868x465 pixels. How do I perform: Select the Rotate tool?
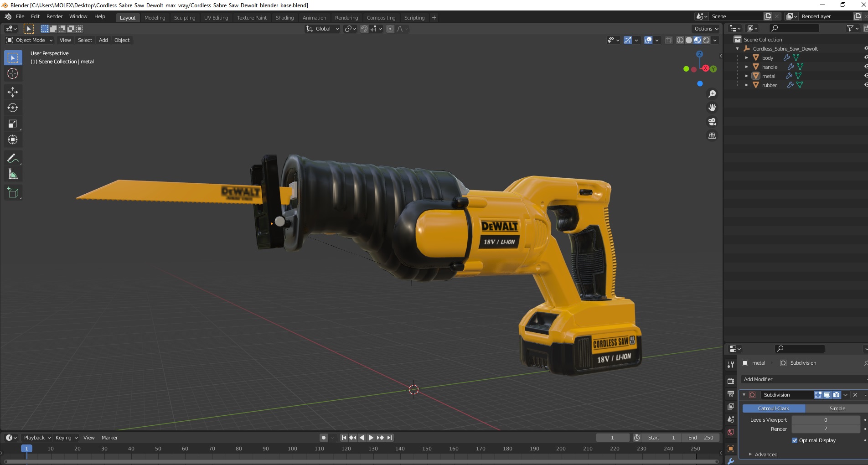[13, 108]
